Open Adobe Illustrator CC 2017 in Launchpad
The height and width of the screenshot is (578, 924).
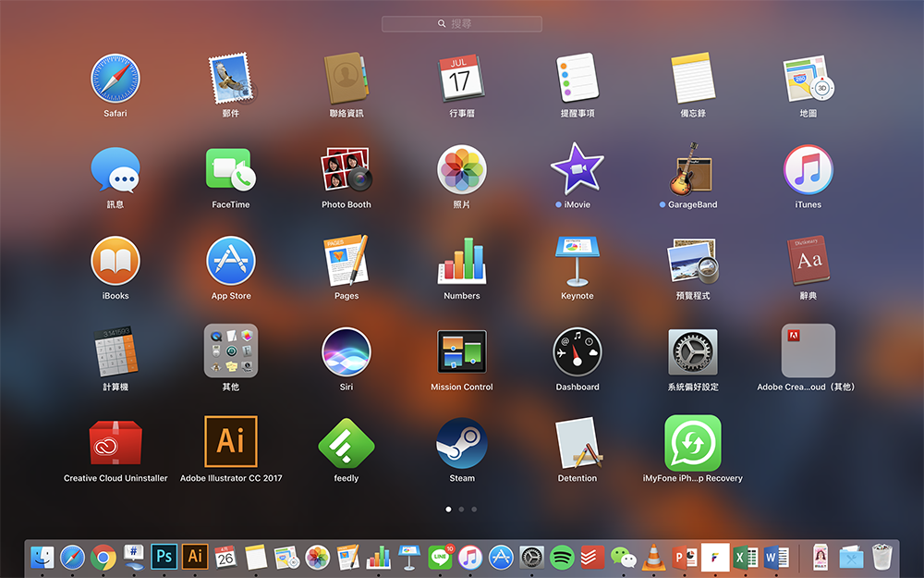coord(231,442)
